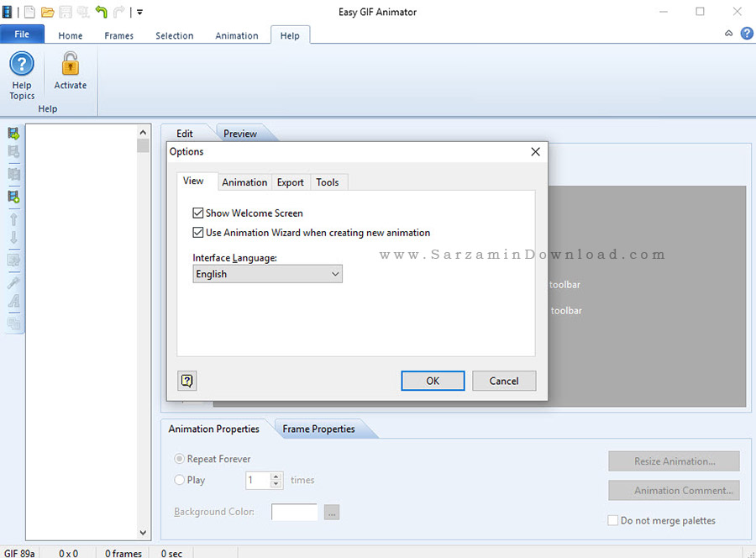This screenshot has height=558, width=756.
Task: Confirm Options with OK
Action: point(433,381)
